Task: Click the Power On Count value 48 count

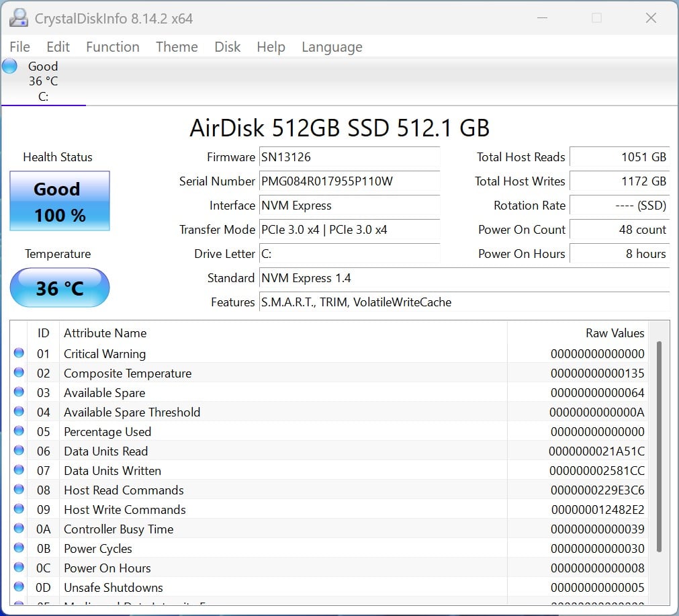Action: click(x=620, y=230)
